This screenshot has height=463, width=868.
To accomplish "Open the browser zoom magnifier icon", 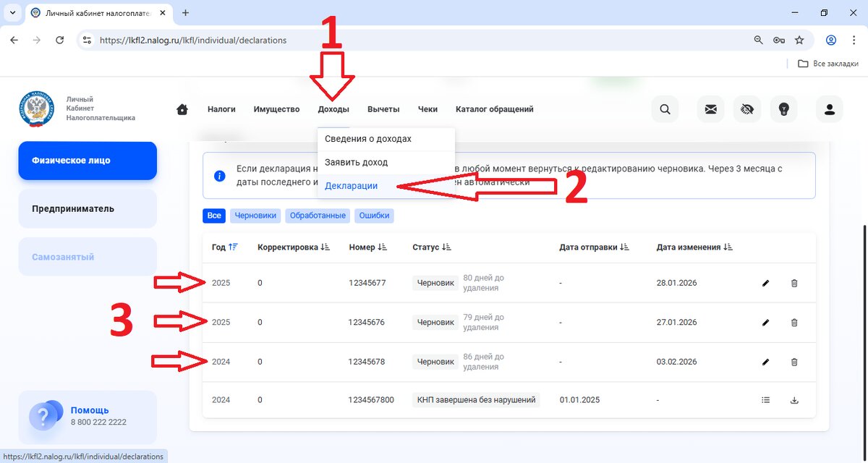I will pyautogui.click(x=758, y=41).
